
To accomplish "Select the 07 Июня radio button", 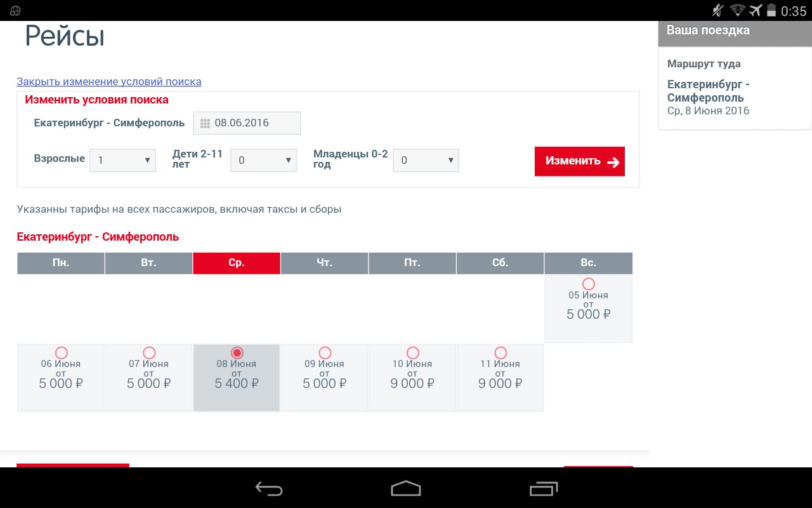I will pos(149,352).
